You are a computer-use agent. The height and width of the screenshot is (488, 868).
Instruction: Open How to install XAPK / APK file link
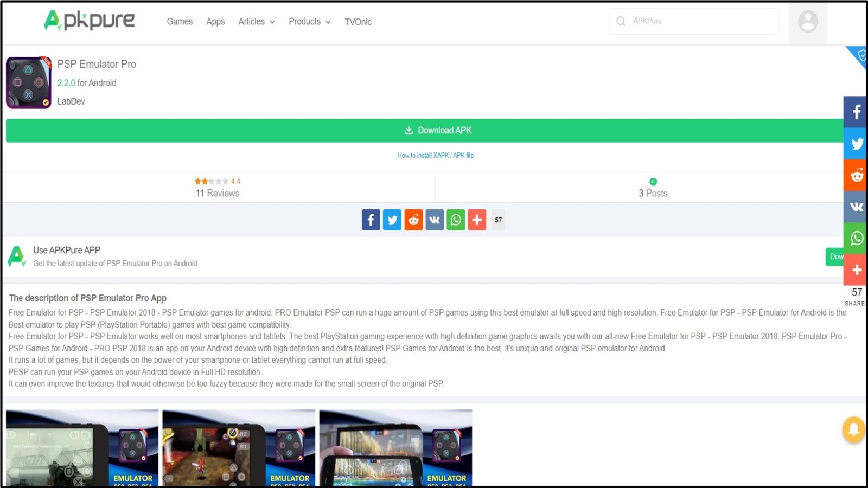tap(435, 156)
